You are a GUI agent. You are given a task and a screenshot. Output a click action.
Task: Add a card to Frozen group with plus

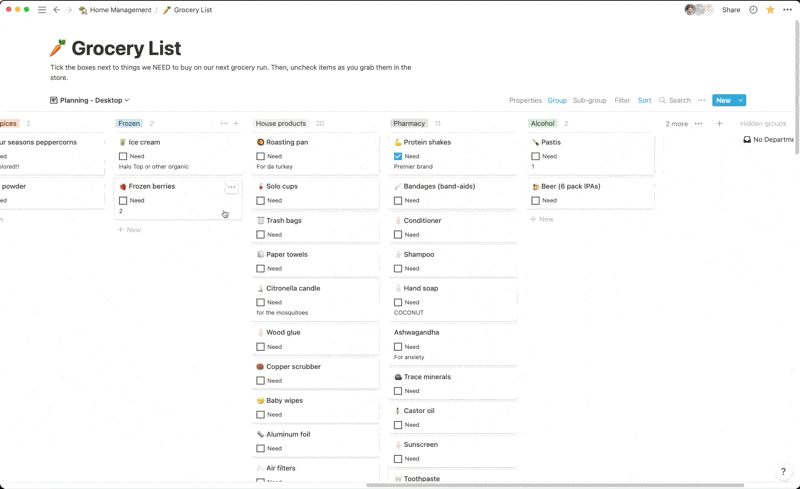click(236, 124)
